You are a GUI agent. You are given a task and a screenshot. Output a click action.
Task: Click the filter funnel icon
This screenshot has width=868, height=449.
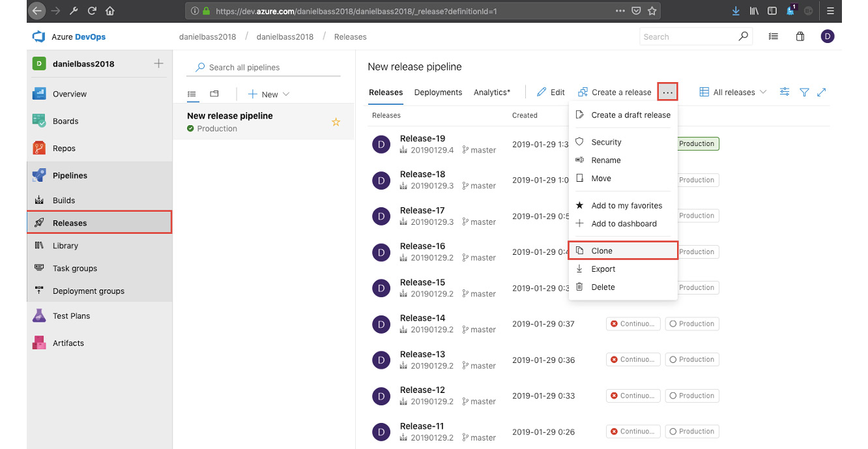coord(804,93)
